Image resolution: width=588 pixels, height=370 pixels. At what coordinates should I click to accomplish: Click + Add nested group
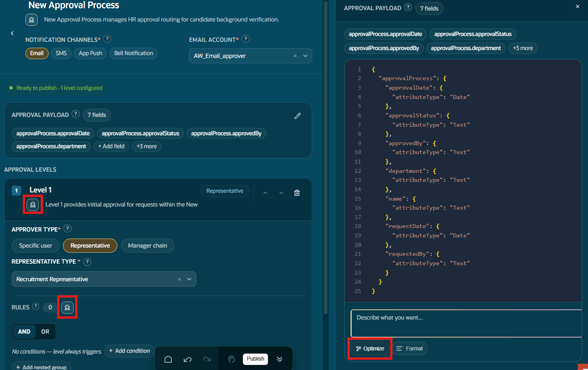pos(41,367)
